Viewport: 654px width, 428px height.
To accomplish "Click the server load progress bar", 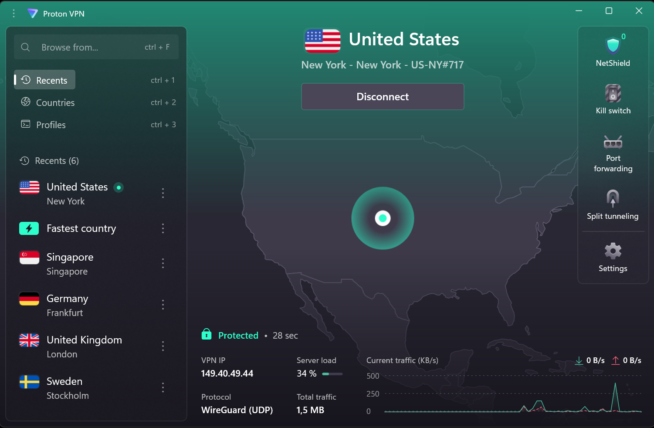I will (332, 374).
